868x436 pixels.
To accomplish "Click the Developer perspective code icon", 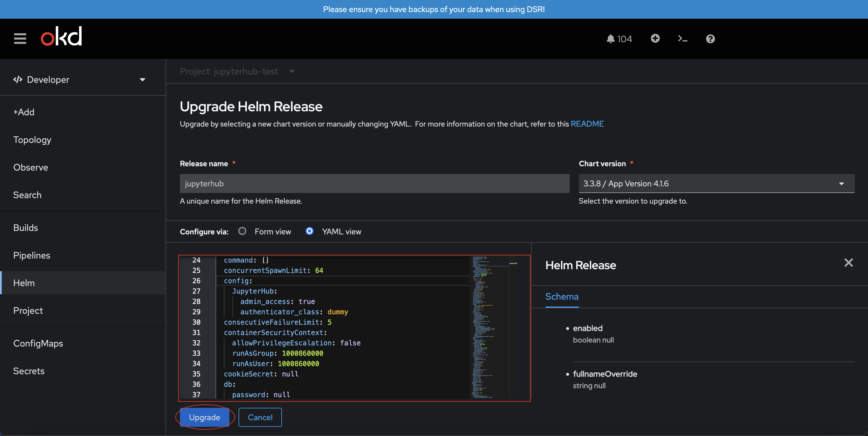I will tap(18, 80).
